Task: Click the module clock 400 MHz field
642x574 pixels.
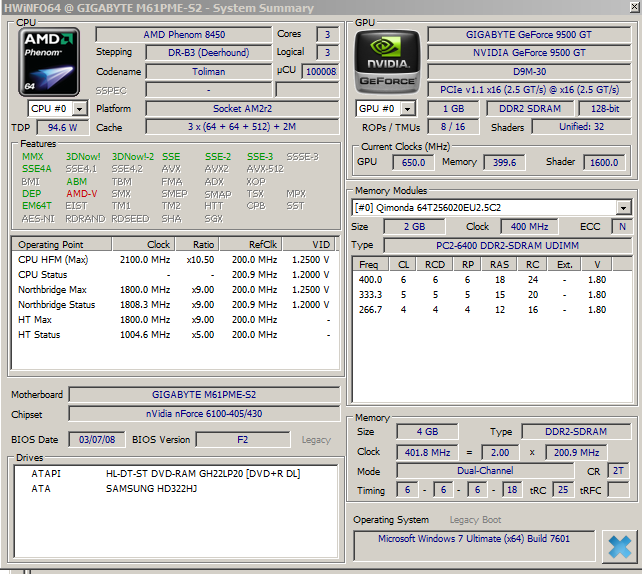Action: (529, 226)
